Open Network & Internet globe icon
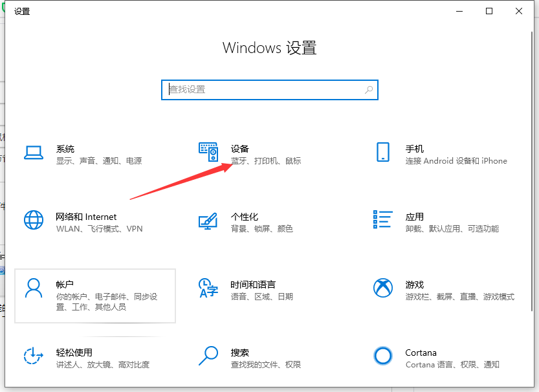This screenshot has width=539, height=392. (x=33, y=220)
